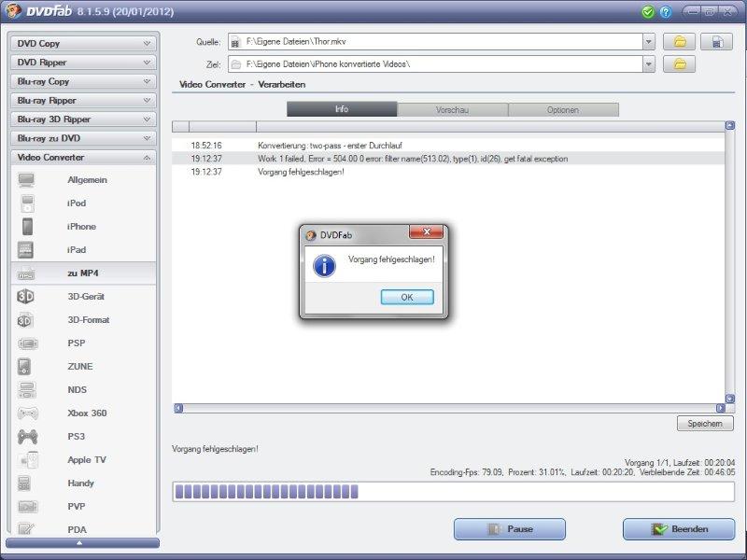Screen dimensions: 747x560
Task: Select the PDA device icon
Action: coord(26,528)
